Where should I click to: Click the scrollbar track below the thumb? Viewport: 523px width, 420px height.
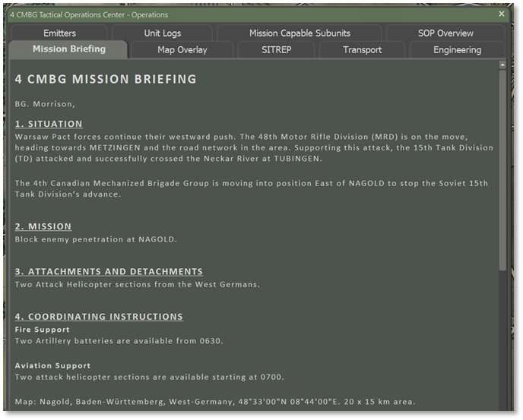point(502,342)
